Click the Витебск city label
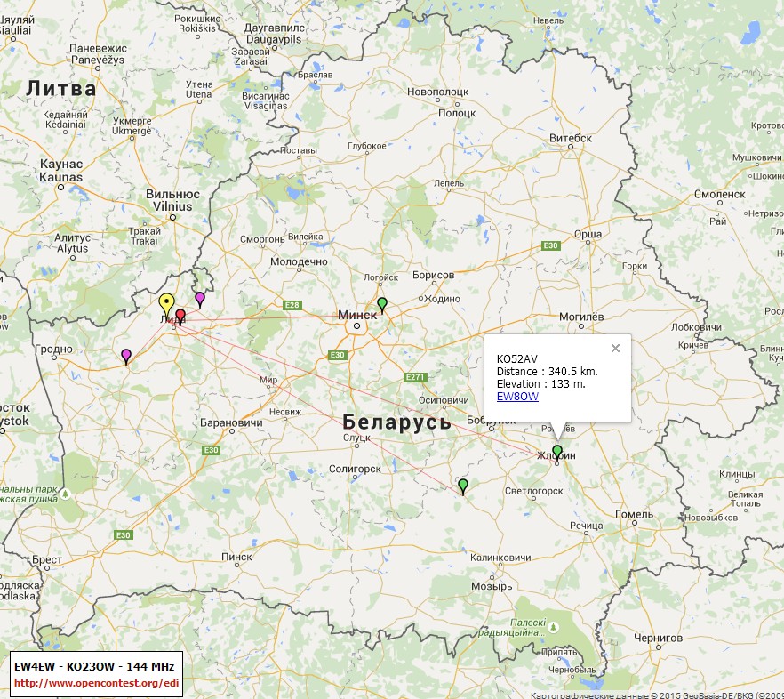 click(x=571, y=138)
